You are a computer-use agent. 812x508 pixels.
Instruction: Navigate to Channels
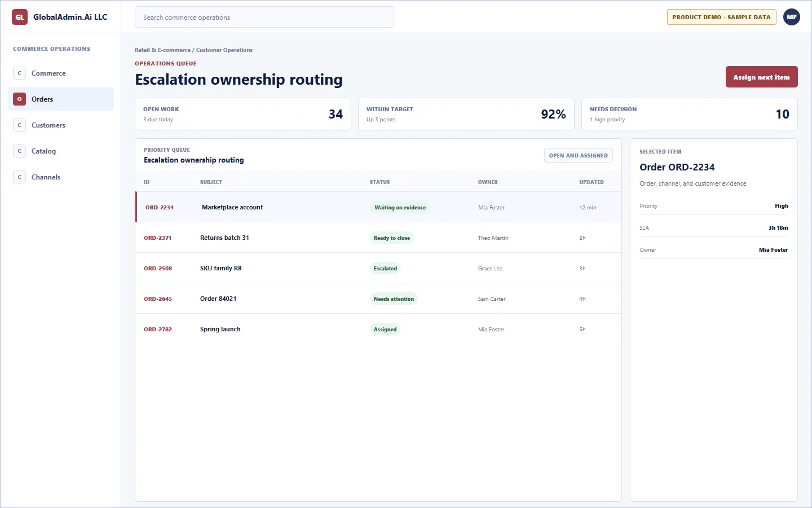pos(60,177)
